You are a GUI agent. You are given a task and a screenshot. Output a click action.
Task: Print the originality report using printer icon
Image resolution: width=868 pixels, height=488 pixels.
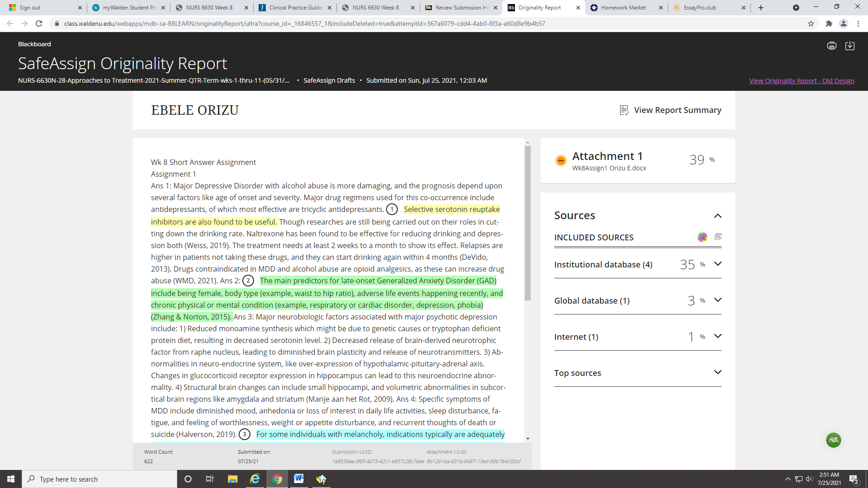coord(831,46)
